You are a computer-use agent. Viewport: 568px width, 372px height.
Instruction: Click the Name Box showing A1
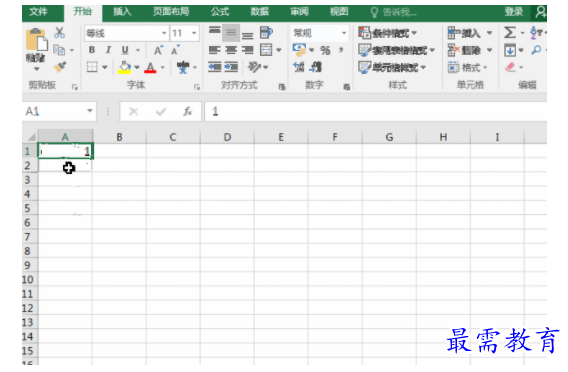(59, 111)
